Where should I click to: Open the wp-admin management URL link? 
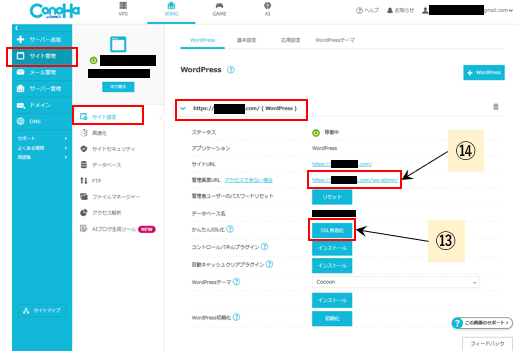(355, 180)
